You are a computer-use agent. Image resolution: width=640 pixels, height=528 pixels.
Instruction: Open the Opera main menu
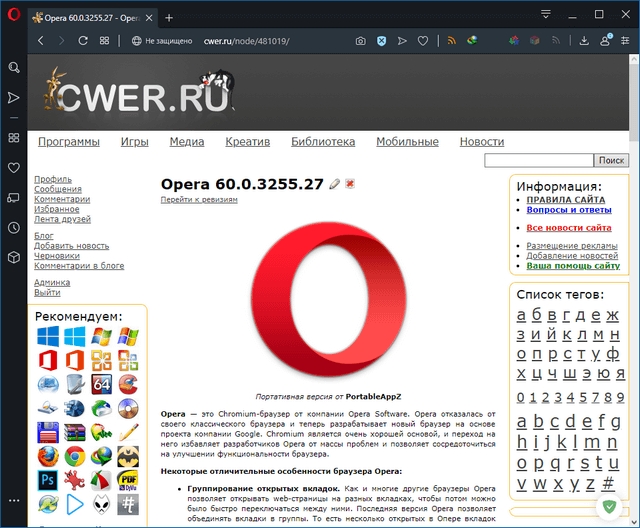pos(14,17)
